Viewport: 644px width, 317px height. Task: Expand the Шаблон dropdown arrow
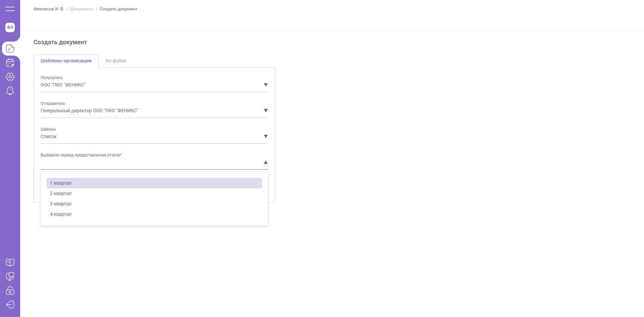[265, 136]
